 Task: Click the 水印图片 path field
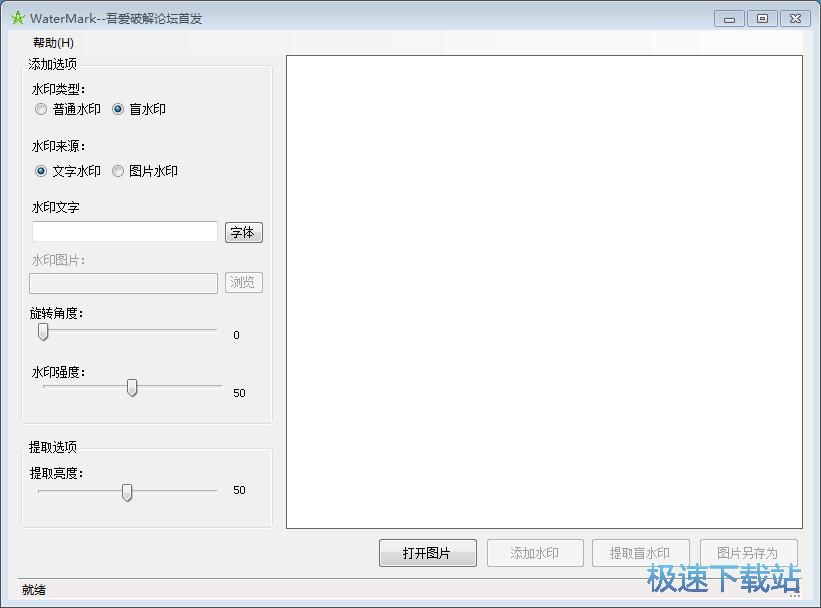click(x=124, y=283)
